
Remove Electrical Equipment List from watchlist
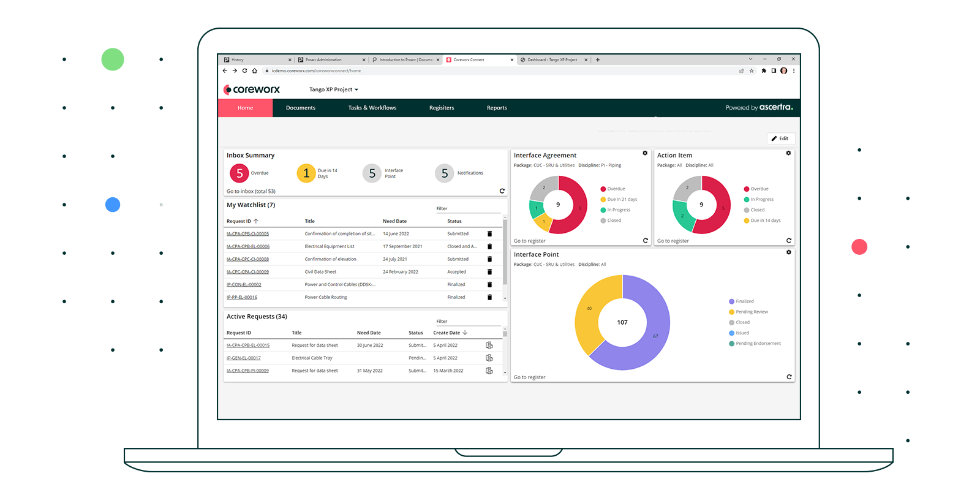[x=489, y=246]
